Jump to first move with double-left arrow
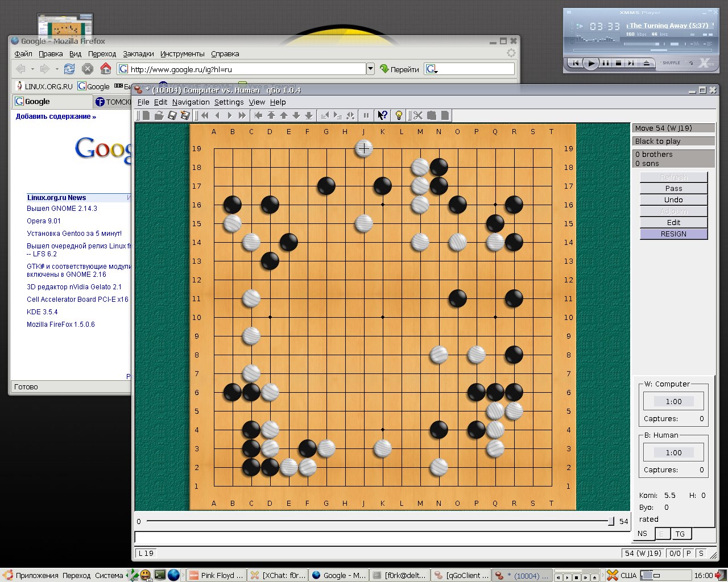728x582 pixels. pos(205,115)
